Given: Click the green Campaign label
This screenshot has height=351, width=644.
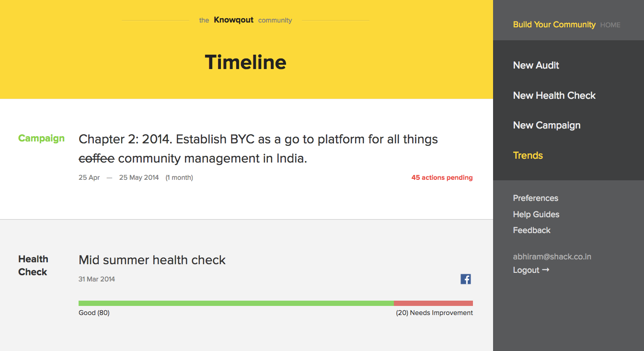Looking at the screenshot, I should 41,138.
